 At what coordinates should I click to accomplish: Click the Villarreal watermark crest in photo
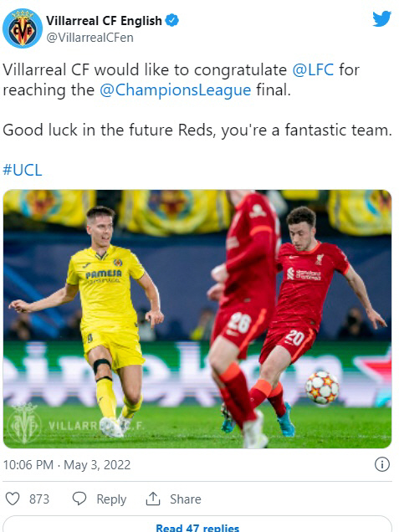[x=23, y=423]
